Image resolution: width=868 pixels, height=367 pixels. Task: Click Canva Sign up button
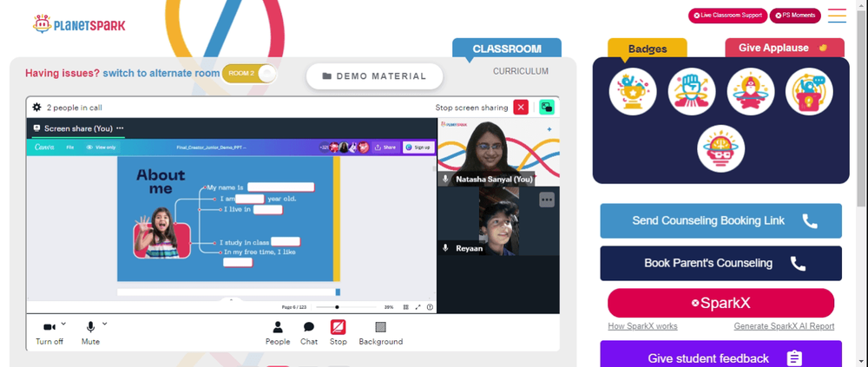tap(418, 147)
